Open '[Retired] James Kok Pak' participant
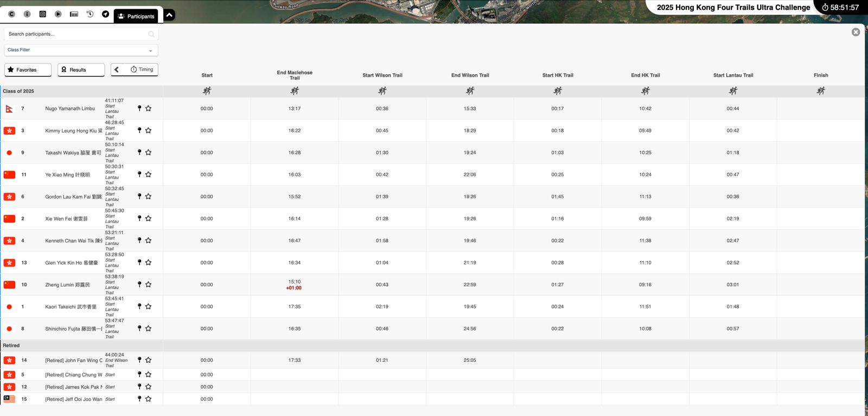 click(x=74, y=387)
